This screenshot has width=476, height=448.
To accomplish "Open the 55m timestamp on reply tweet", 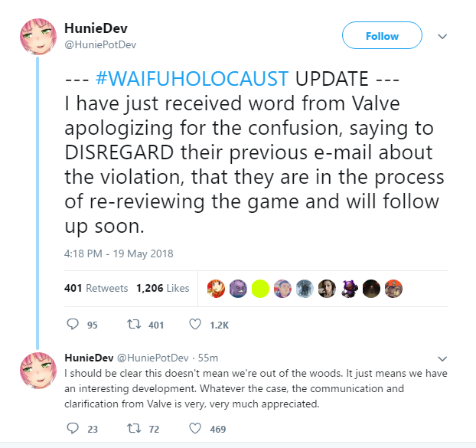I will pos(208,358).
